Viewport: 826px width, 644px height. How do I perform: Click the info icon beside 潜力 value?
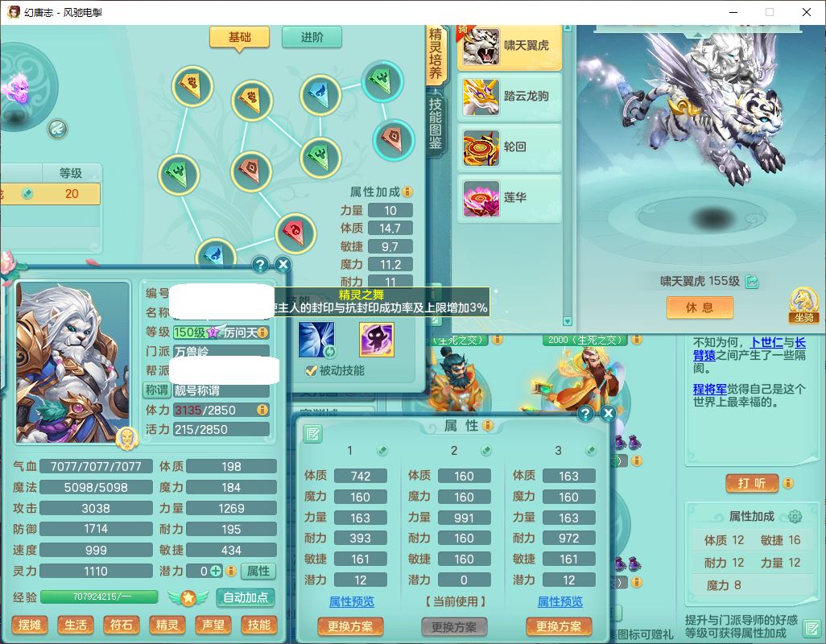(230, 571)
